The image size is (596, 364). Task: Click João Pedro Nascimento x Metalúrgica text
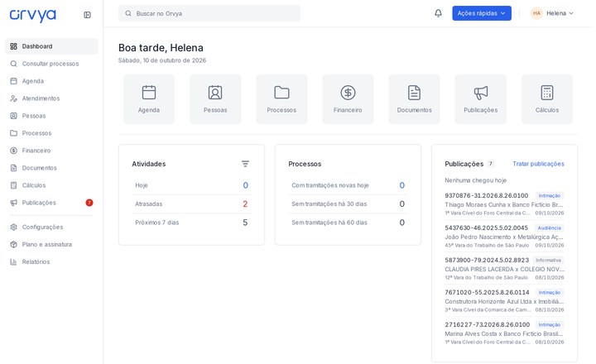coord(504,237)
